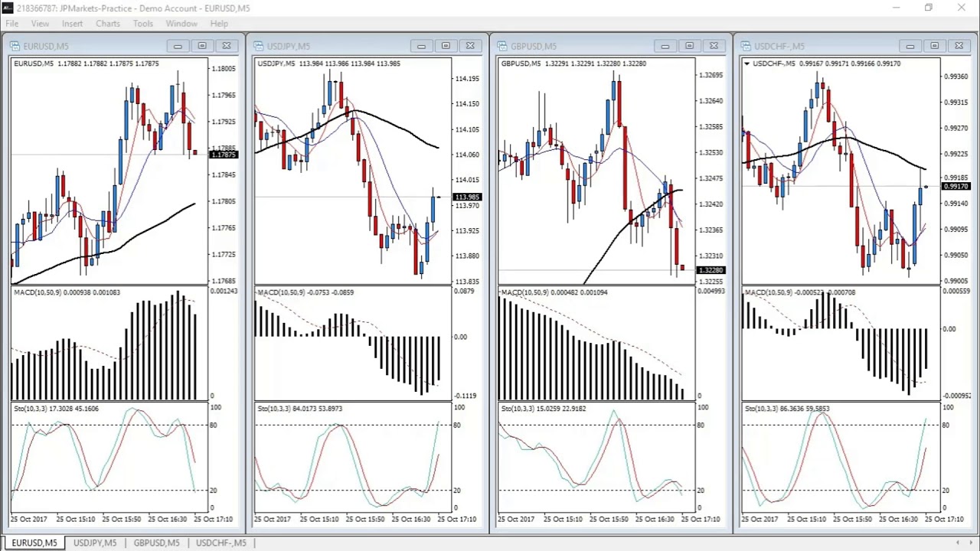Select the GBPUSD MACD(10,50,9) indicator label
The height and width of the screenshot is (551, 980).
[x=554, y=292]
